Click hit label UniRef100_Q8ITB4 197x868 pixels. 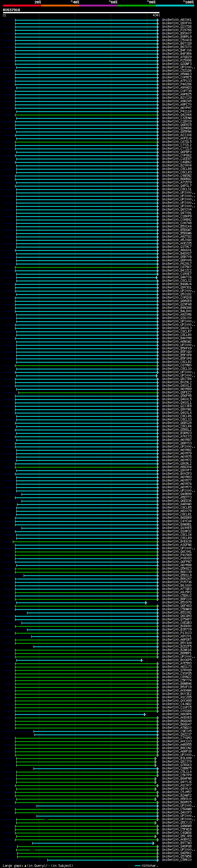coord(176,379)
